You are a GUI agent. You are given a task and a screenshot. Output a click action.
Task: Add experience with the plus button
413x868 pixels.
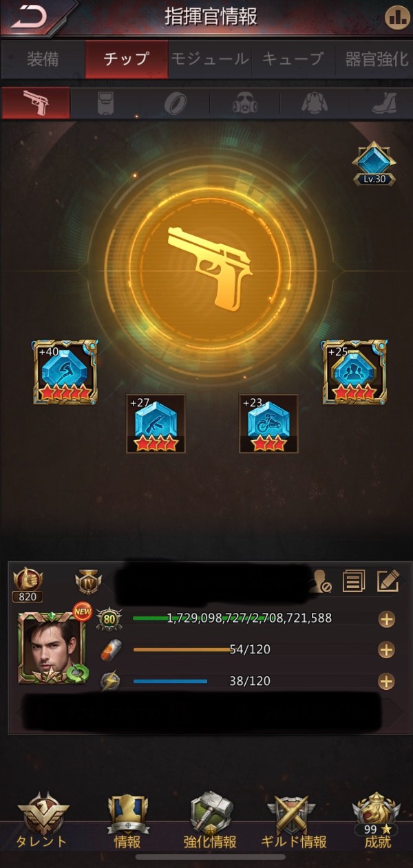pos(387,619)
